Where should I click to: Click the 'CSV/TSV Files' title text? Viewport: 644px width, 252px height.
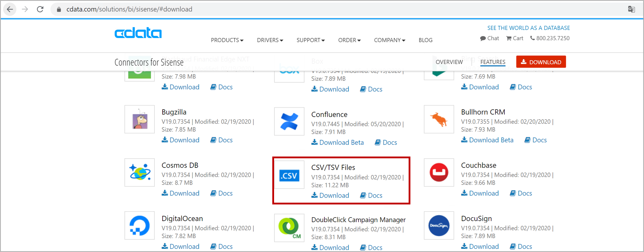[333, 167]
